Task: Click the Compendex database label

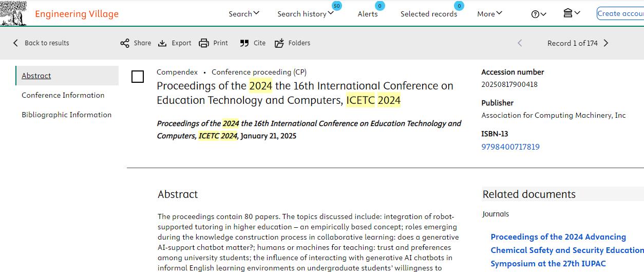Action: (x=177, y=72)
